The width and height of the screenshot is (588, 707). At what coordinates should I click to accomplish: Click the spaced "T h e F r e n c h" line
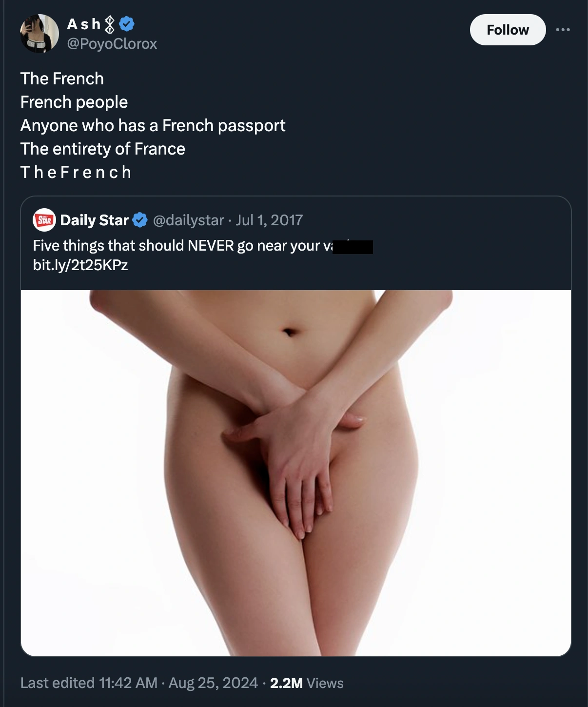click(76, 172)
